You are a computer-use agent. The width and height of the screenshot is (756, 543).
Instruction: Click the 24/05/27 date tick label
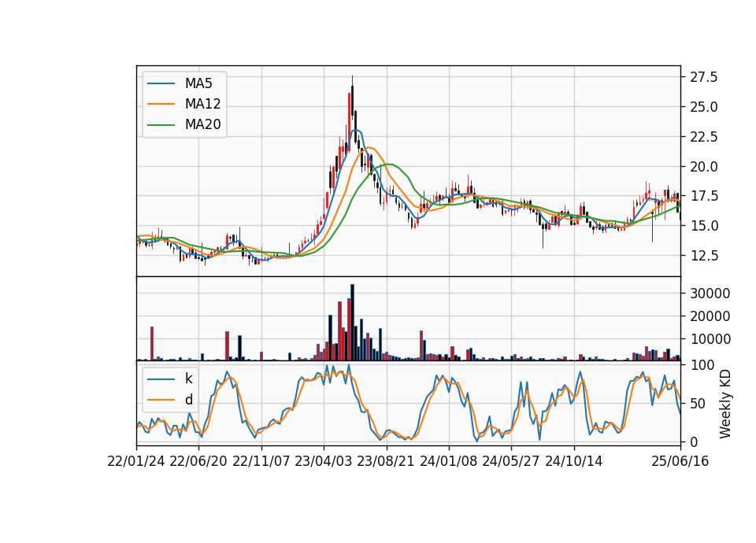pyautogui.click(x=511, y=461)
